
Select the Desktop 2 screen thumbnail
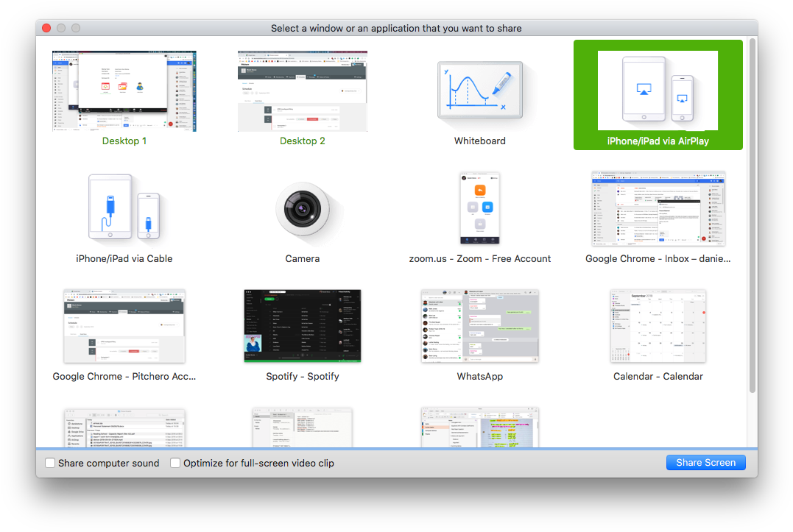pyautogui.click(x=303, y=91)
